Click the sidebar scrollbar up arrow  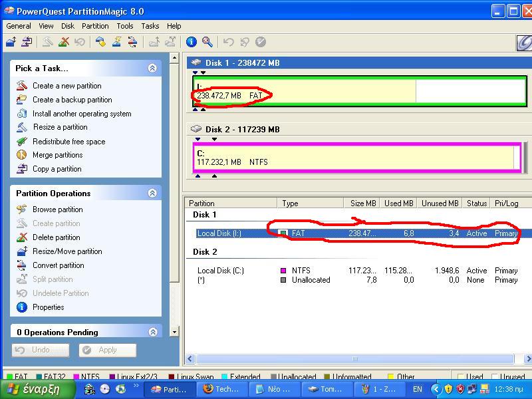[x=174, y=58]
